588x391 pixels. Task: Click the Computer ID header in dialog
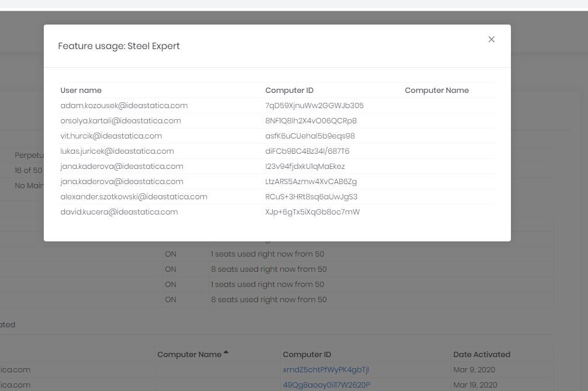(x=289, y=91)
